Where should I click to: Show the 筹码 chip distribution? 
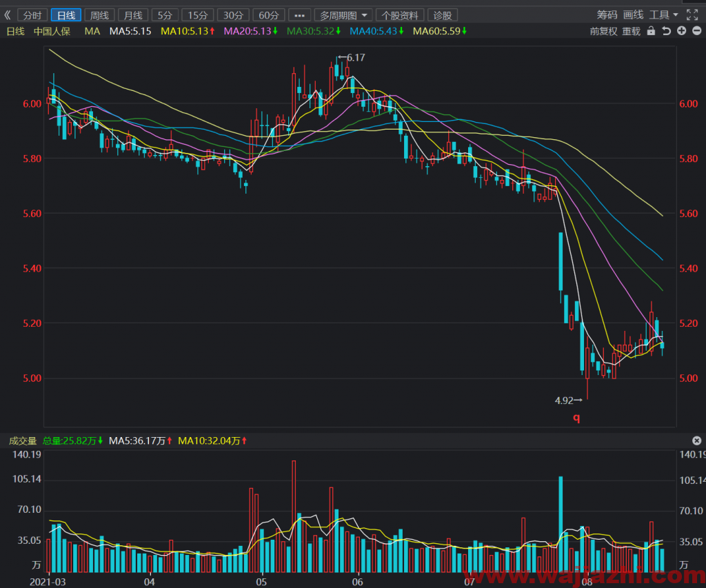point(607,15)
